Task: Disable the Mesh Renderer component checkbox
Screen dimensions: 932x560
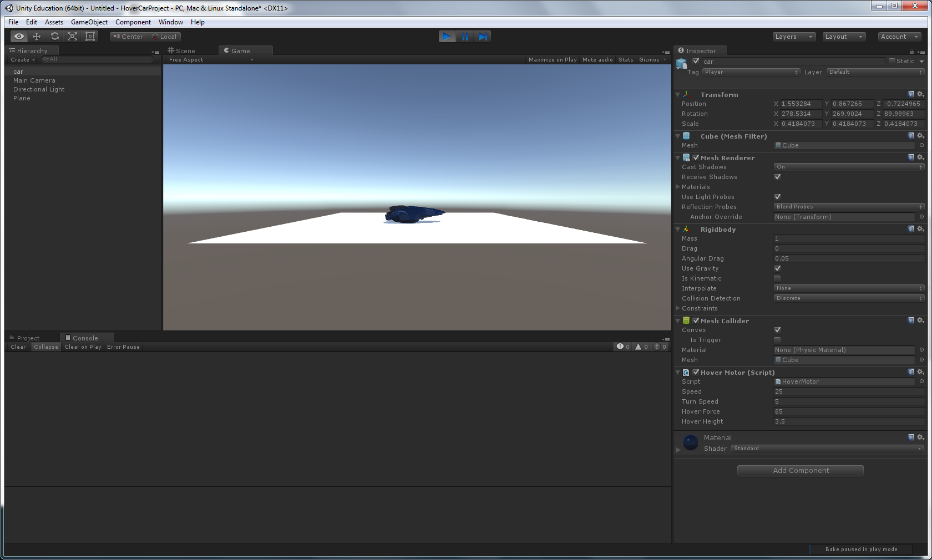Action: [x=696, y=157]
